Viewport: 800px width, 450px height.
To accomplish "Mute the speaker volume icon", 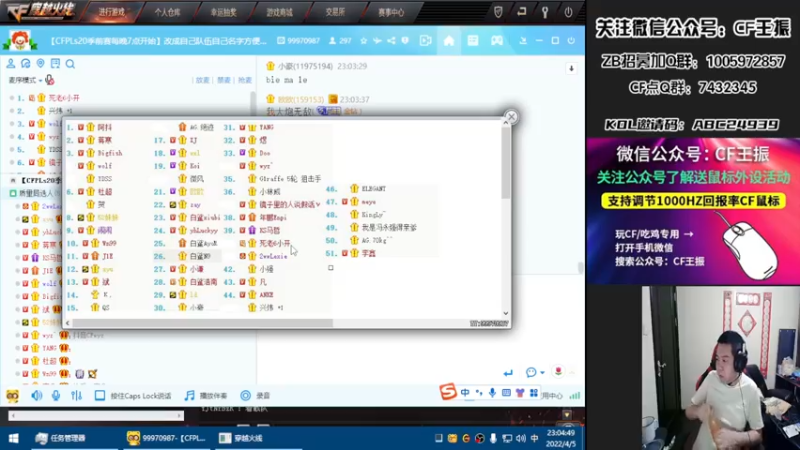I will (36, 395).
